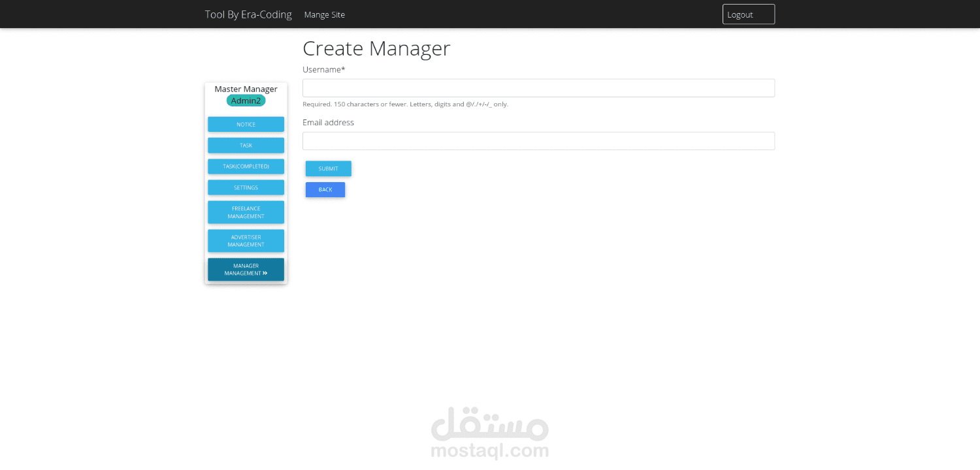Click the Master Manager label
Screen dimensions: 980x470
tap(246, 89)
